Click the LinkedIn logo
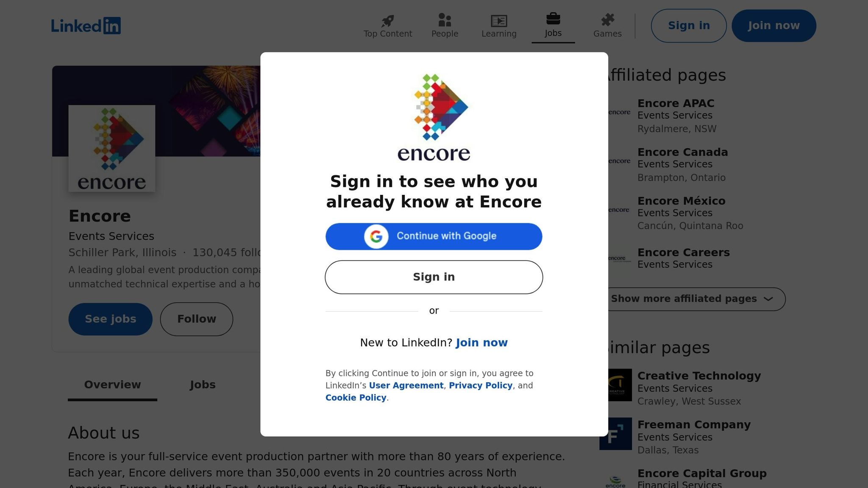868x488 pixels. (86, 26)
